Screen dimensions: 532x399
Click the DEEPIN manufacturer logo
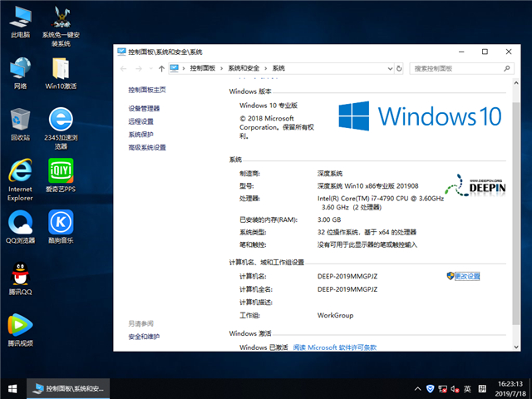(475, 185)
